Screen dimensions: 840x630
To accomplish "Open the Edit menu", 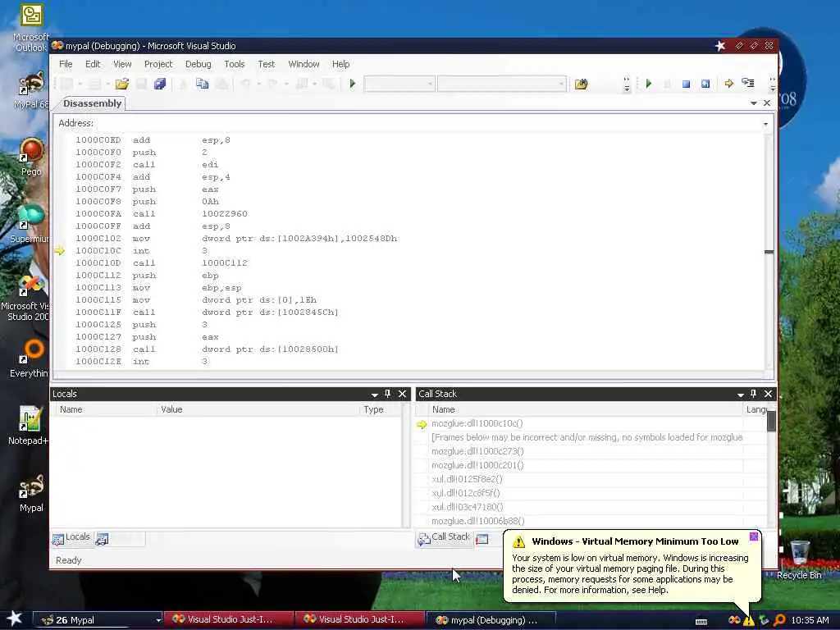I will coord(93,64).
